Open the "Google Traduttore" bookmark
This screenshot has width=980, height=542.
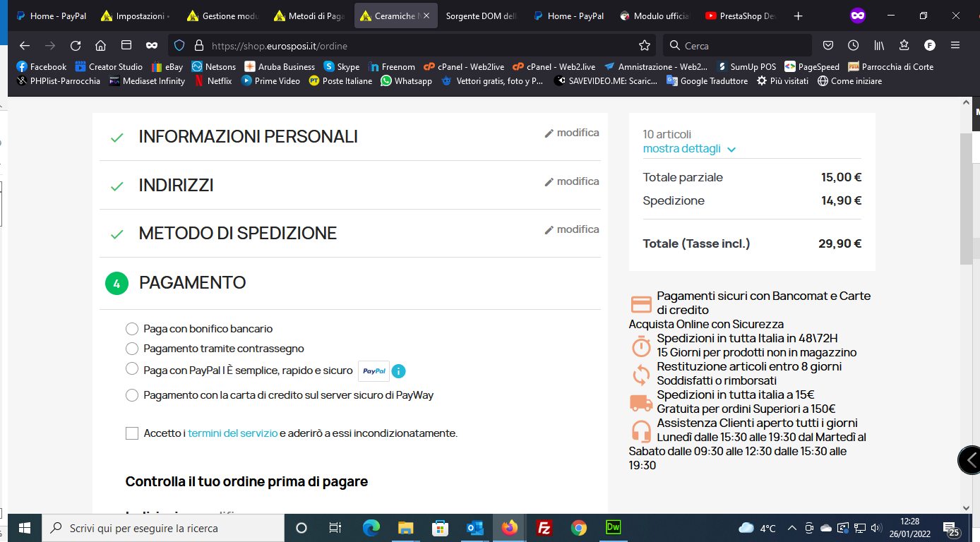[x=707, y=80]
